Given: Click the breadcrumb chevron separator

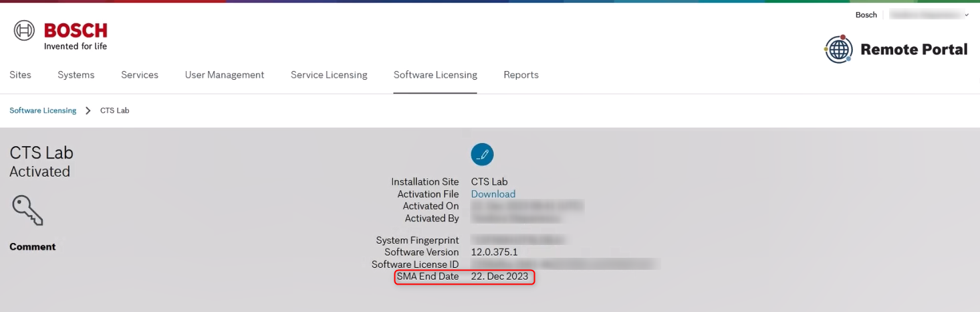Looking at the screenshot, I should 88,110.
